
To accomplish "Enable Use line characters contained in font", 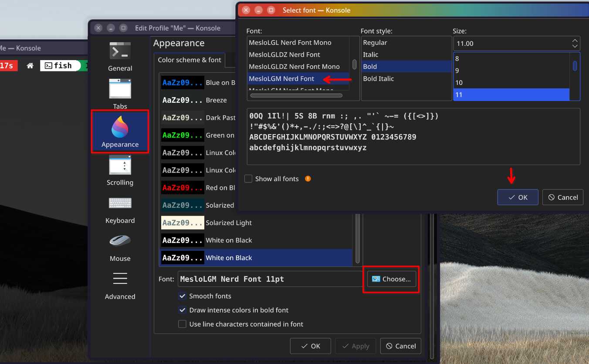I will tap(183, 324).
